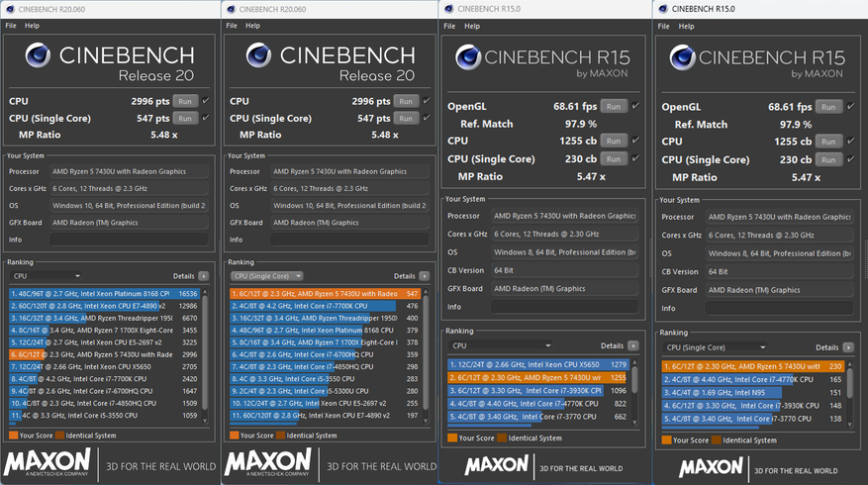Click Cinebench title bar icon in leftmost R20 window
The width and height of the screenshot is (868, 485).
pos(10,9)
